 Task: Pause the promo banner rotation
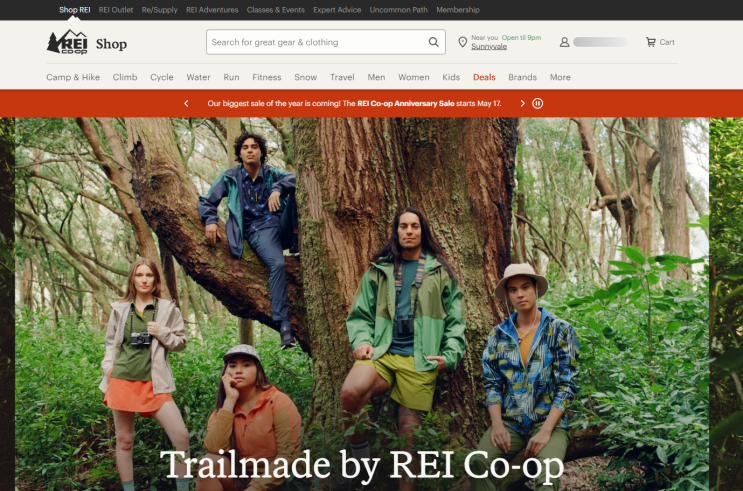click(538, 103)
